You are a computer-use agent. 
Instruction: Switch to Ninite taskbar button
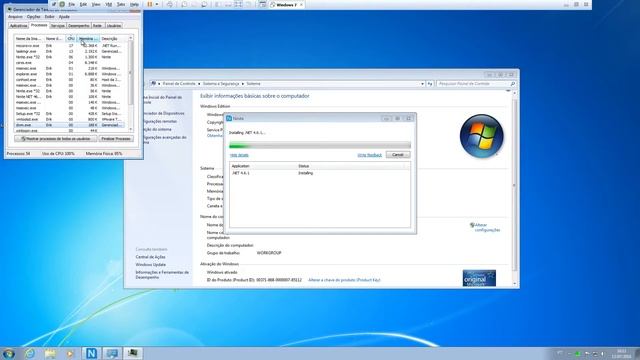(x=91, y=353)
